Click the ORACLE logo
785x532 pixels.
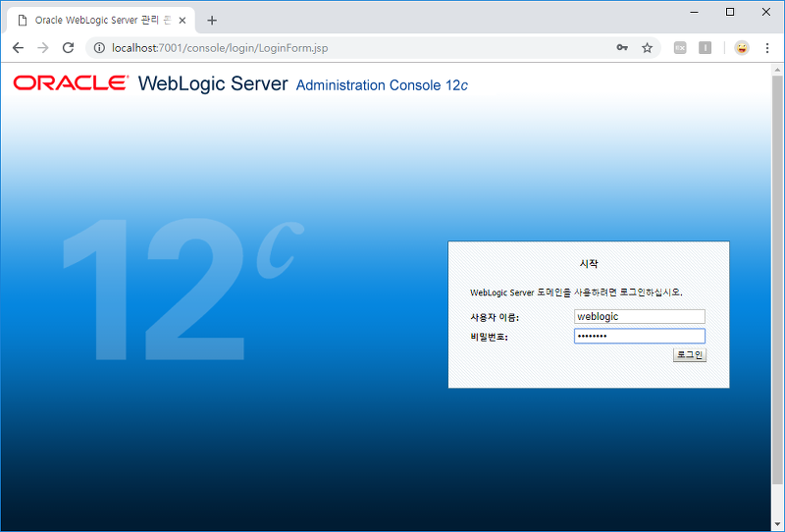click(x=71, y=82)
